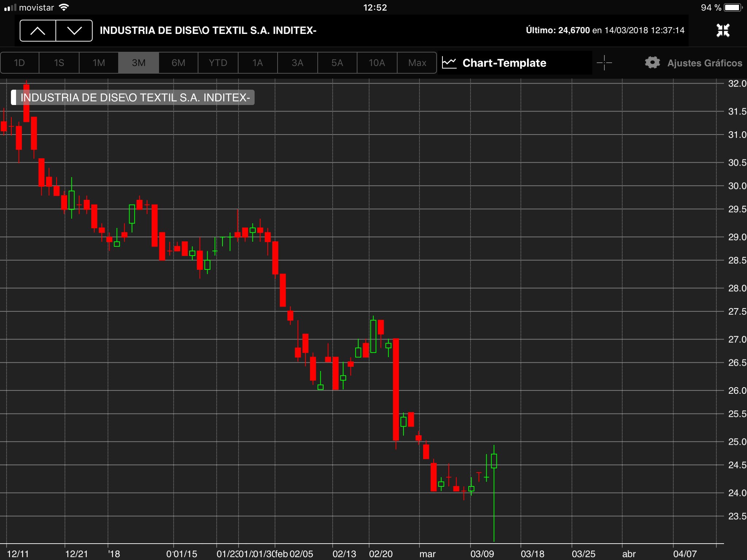Select the 1A time range

(258, 63)
